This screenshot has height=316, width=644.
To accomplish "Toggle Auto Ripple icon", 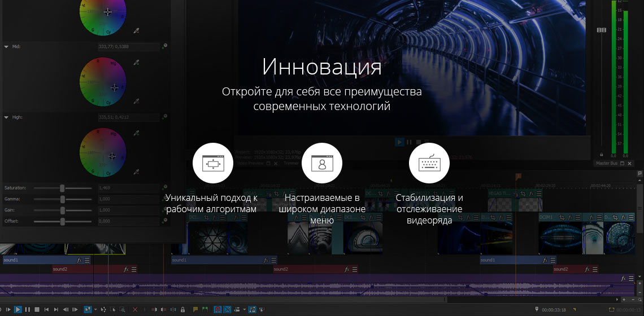I will click(237, 309).
